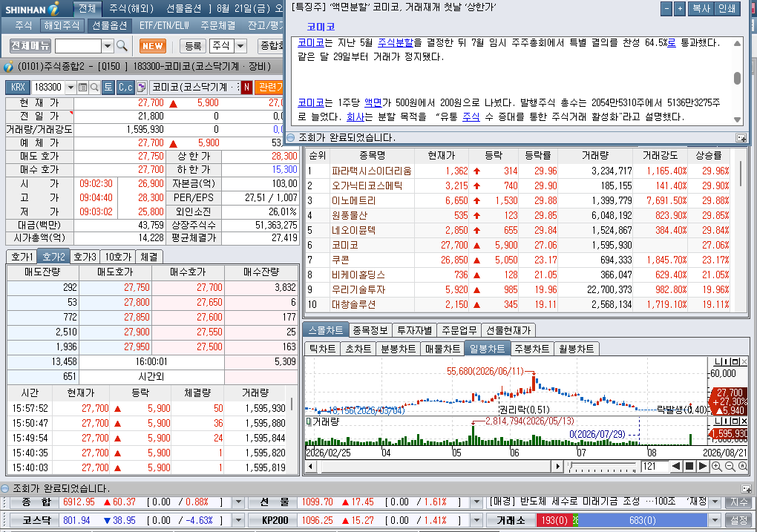Toggle the KRX exchange button
Viewport: 757px width, 532px height.
18,88
